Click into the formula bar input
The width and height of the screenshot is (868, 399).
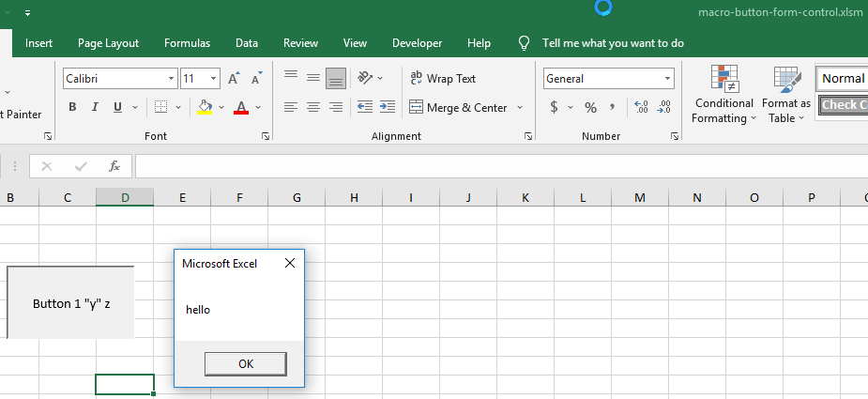(501, 166)
